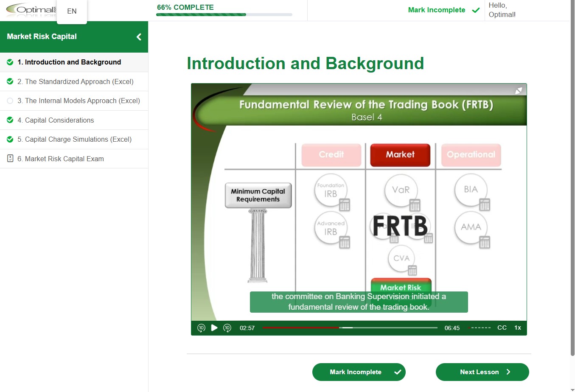
Task: Click the Optimal logo
Action: coord(30,9)
